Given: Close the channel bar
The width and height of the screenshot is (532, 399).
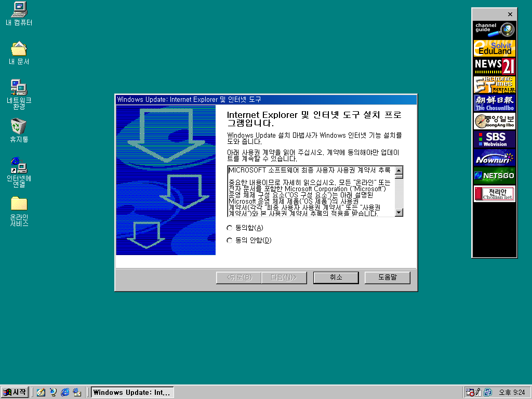Looking at the screenshot, I should tap(510, 14).
